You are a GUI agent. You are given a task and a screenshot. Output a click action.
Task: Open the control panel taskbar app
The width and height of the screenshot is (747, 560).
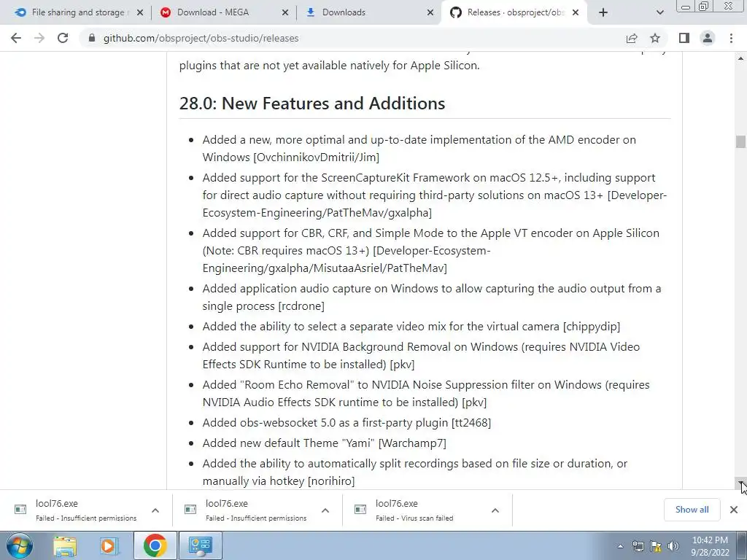click(x=200, y=545)
